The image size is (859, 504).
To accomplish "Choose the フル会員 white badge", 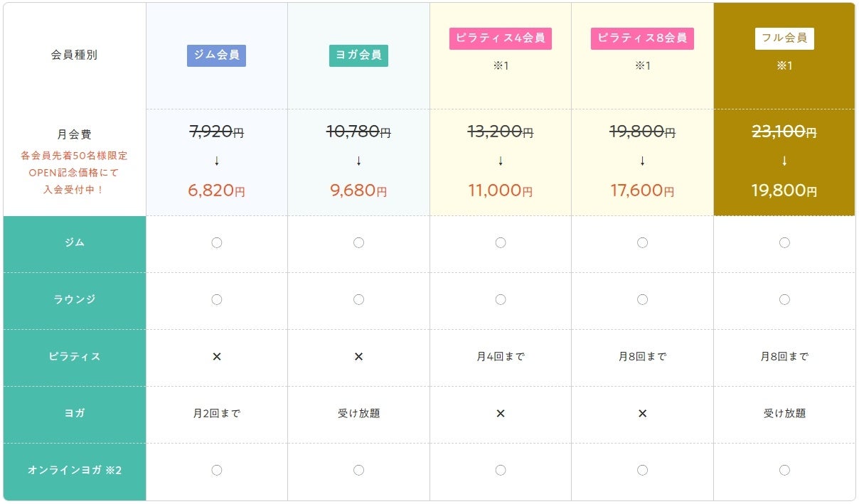I will 784,38.
